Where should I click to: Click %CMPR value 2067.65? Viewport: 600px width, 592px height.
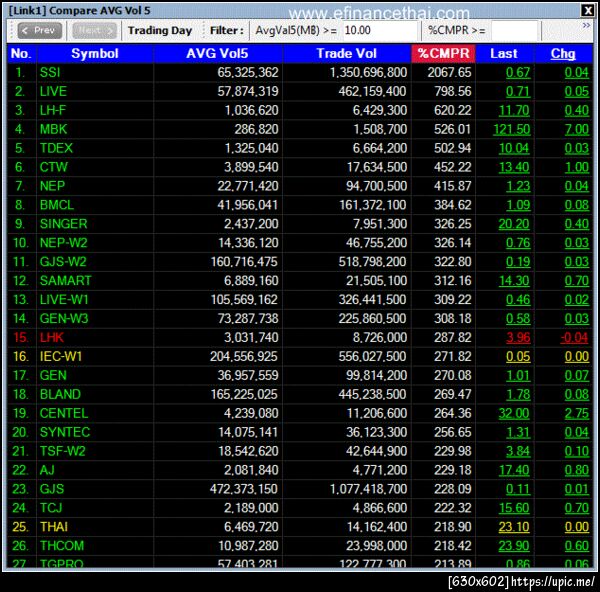(449, 73)
